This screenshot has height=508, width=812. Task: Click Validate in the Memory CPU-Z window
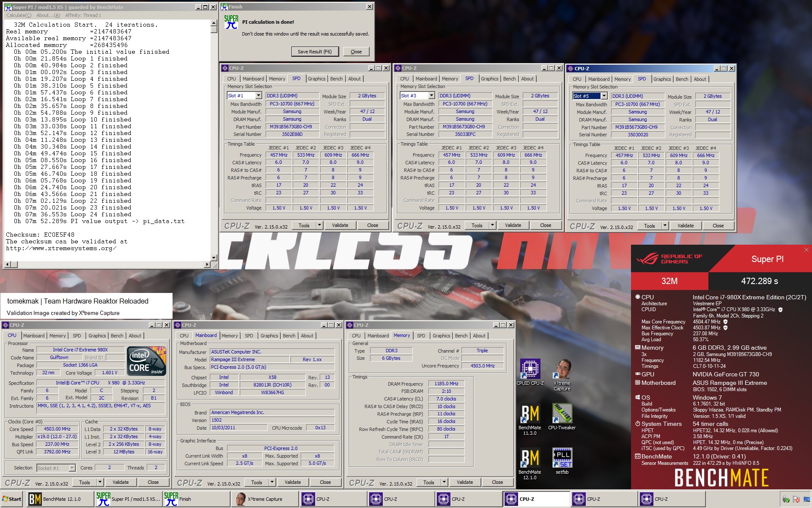pos(465,482)
